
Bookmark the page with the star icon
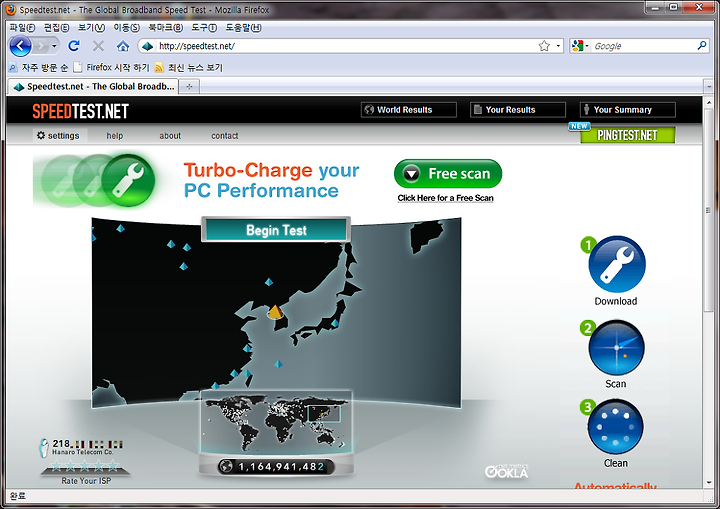pyautogui.click(x=544, y=46)
